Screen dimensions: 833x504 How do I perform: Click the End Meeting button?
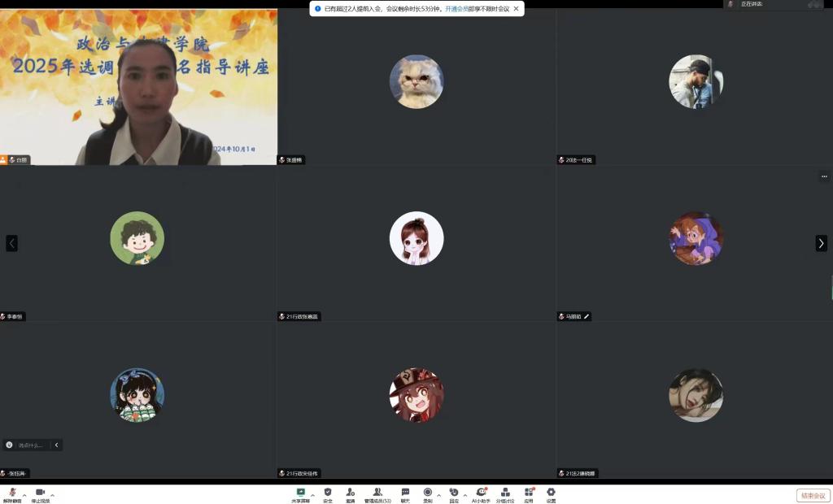click(x=813, y=495)
